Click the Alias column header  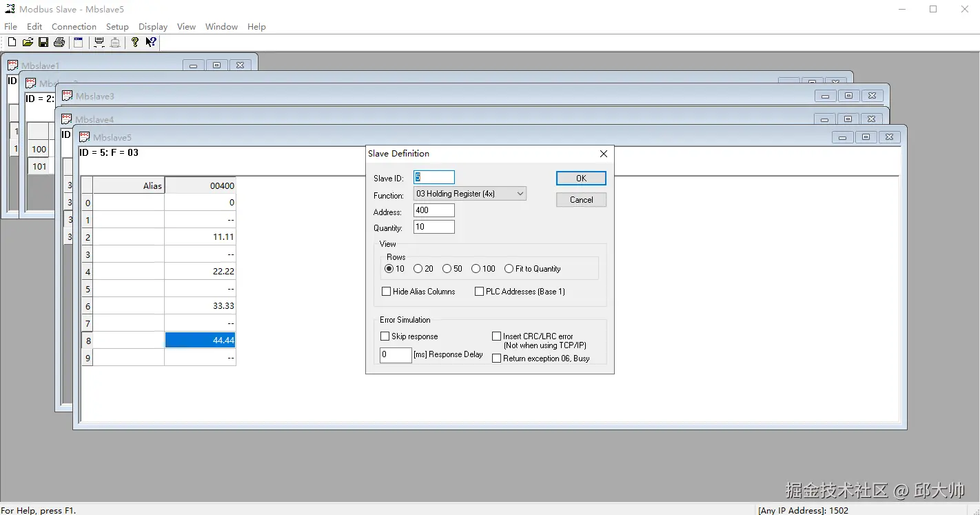pos(129,185)
